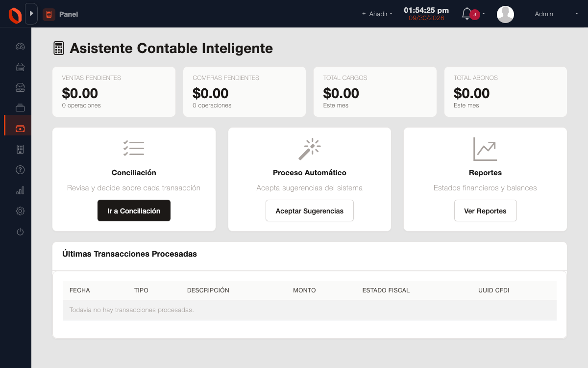Click the user avatar picture
This screenshot has height=368, width=588.
click(x=505, y=14)
